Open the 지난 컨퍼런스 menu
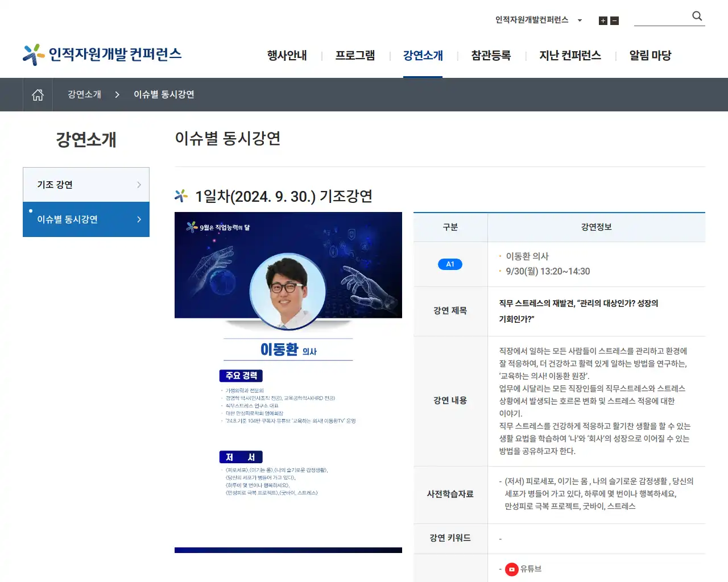 pyautogui.click(x=570, y=56)
